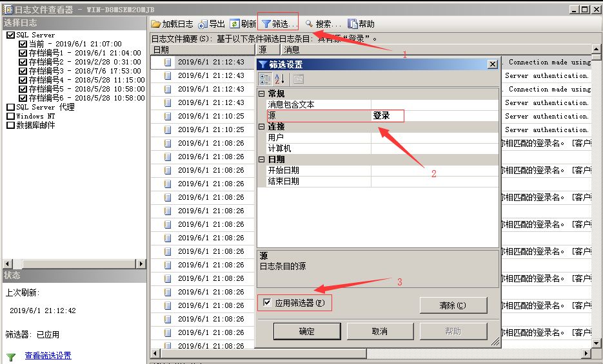Collapse the 常规 property group
The image size is (603, 364).
point(262,94)
